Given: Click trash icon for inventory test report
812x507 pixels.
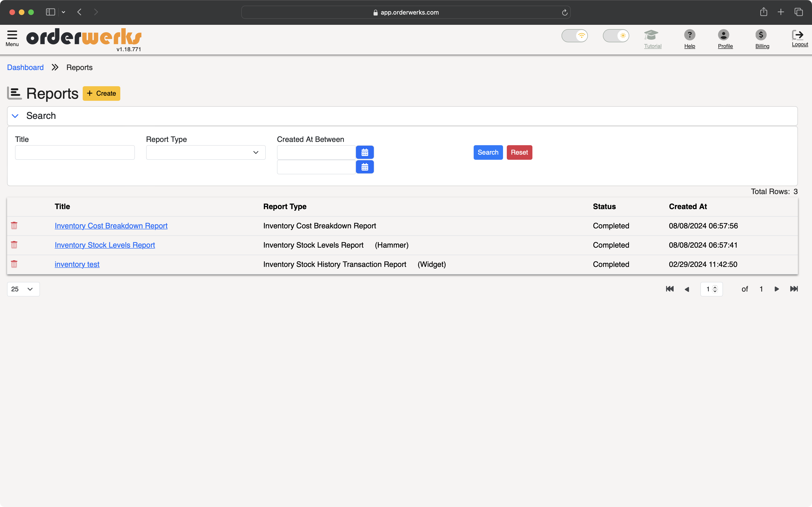Looking at the screenshot, I should click(x=14, y=264).
